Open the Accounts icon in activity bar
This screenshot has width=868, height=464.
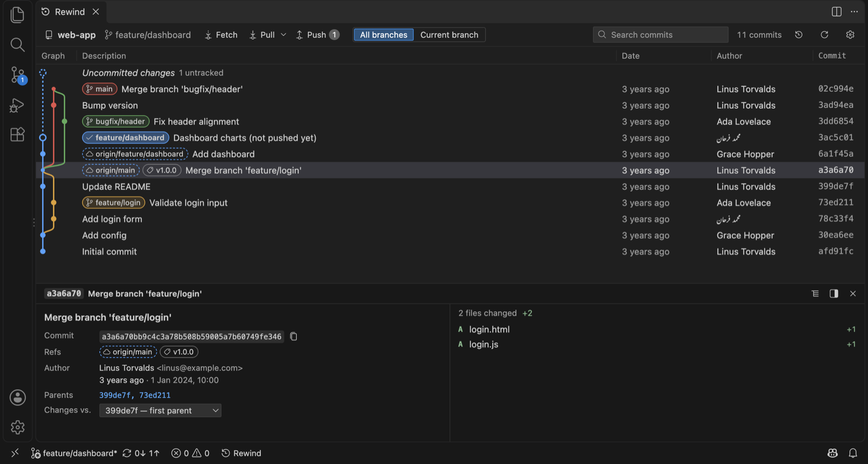coord(17,397)
